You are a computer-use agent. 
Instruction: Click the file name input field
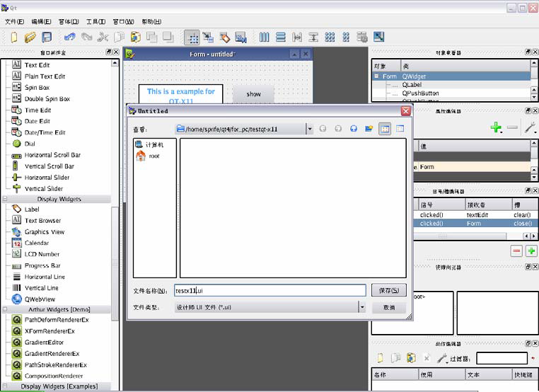[x=269, y=291]
